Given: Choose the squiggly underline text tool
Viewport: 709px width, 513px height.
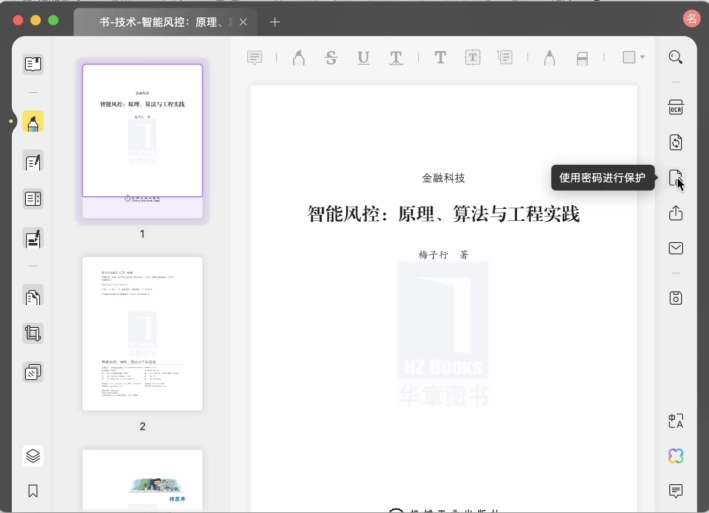Looking at the screenshot, I should (x=396, y=57).
